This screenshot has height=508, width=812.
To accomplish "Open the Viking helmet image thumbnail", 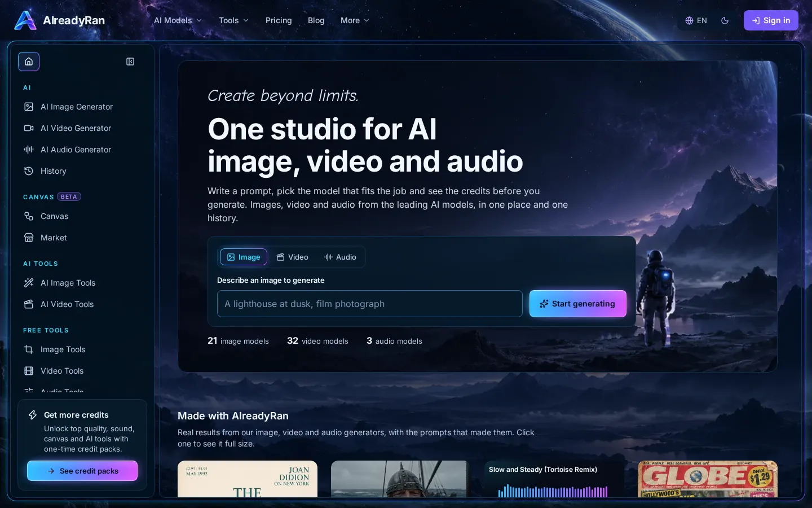I will [x=401, y=479].
